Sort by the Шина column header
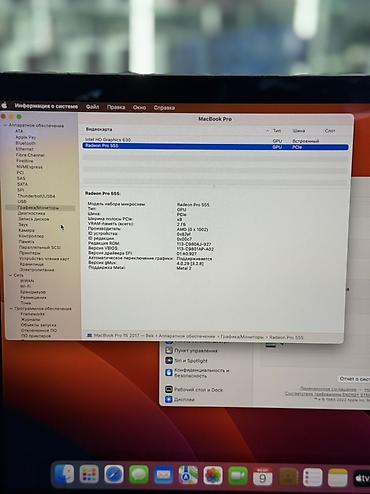 tap(299, 131)
